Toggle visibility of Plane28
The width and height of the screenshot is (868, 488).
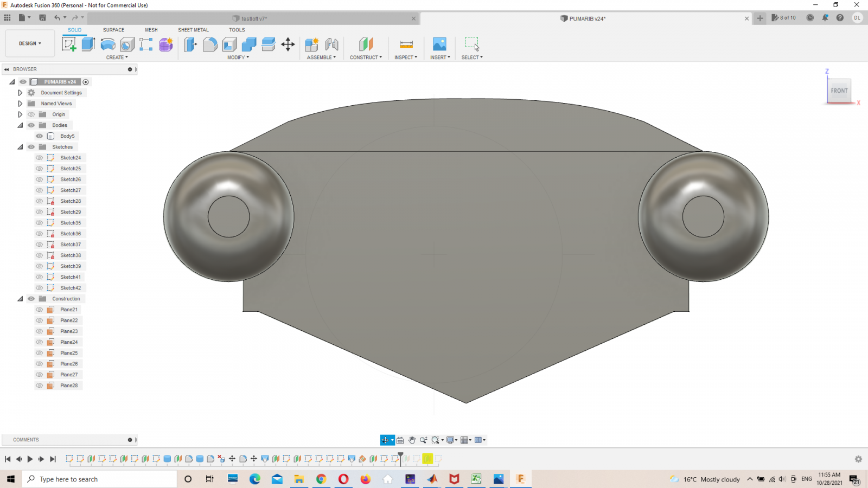(x=40, y=386)
